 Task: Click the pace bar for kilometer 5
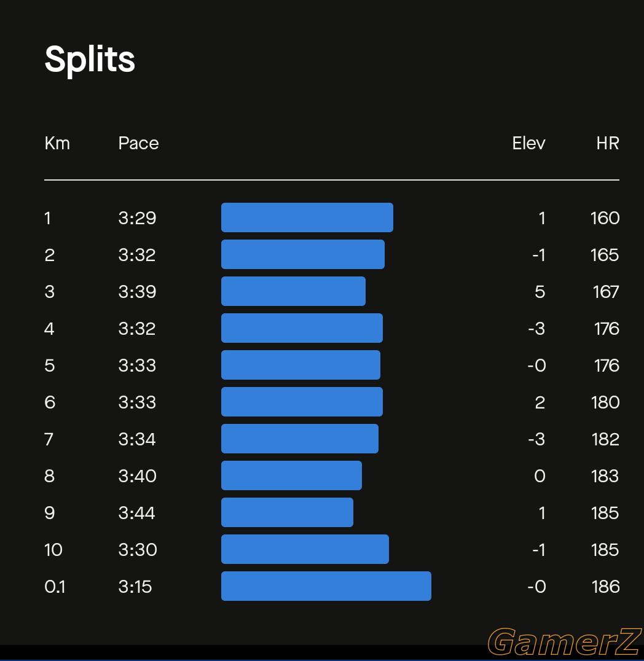(300, 365)
